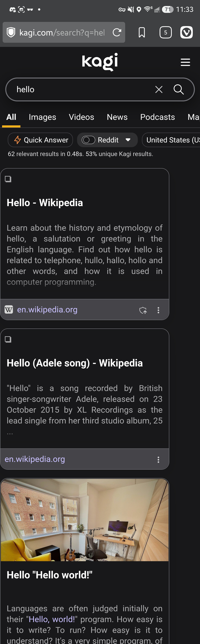Tap the hello search input field
The image size is (200, 644).
pos(83,89)
